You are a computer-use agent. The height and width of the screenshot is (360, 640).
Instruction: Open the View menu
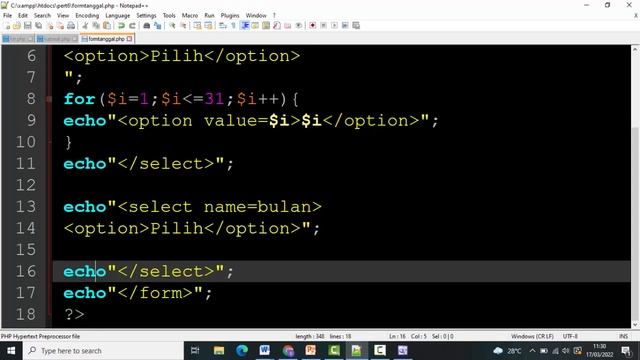63,16
